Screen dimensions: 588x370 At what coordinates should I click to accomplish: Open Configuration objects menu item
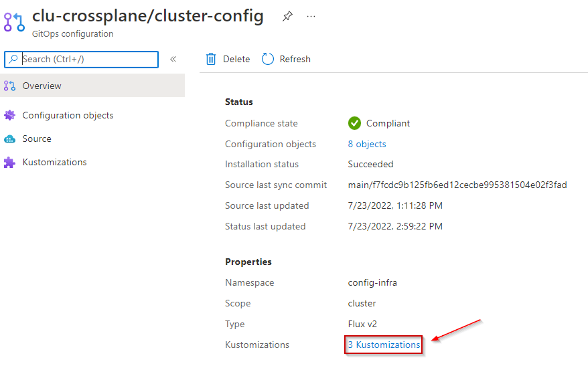[x=68, y=115]
